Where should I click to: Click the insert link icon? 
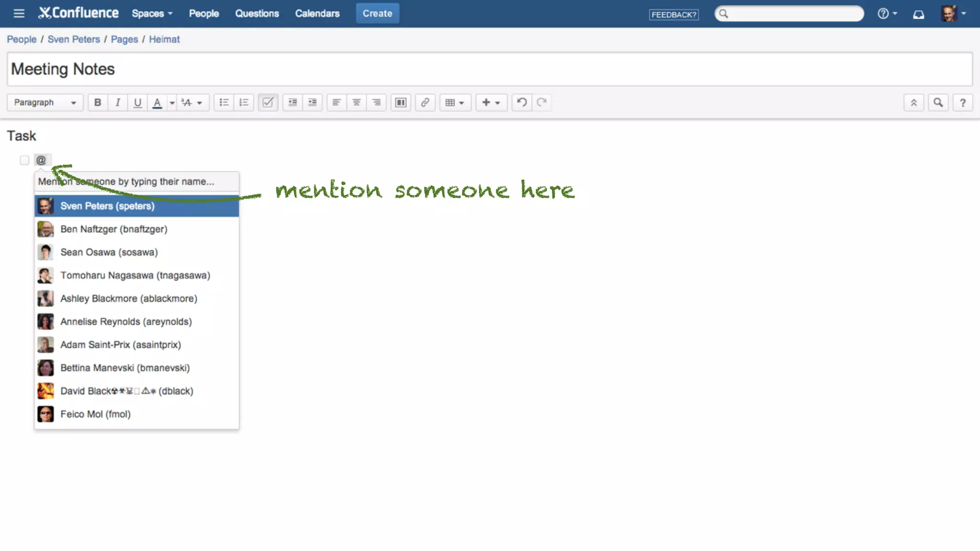424,102
